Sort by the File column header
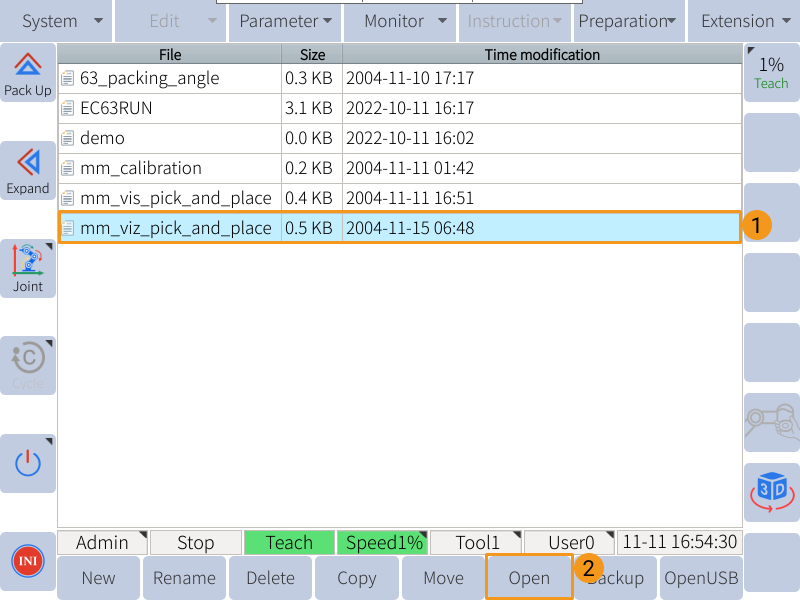This screenshot has height=600, width=800. tap(170, 54)
